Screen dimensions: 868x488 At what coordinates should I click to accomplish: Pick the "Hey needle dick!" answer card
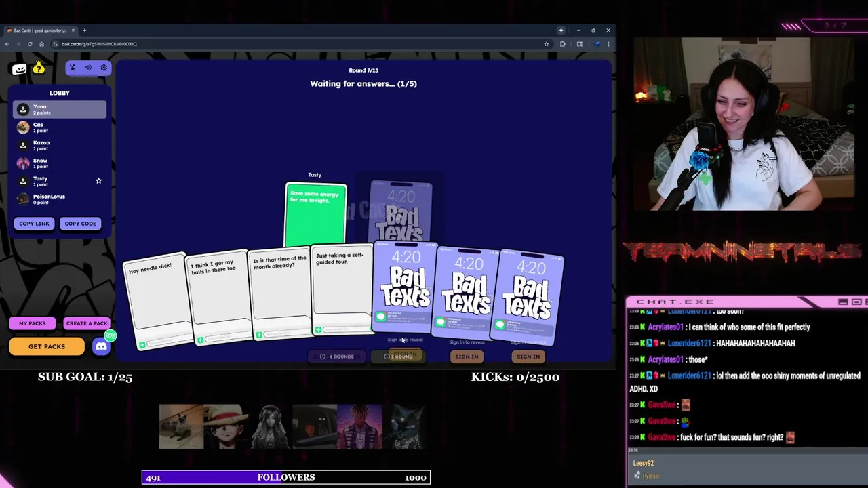157,303
